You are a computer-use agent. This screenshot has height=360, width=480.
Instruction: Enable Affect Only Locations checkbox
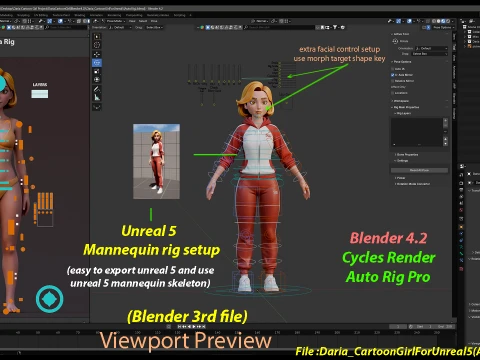[x=393, y=93]
